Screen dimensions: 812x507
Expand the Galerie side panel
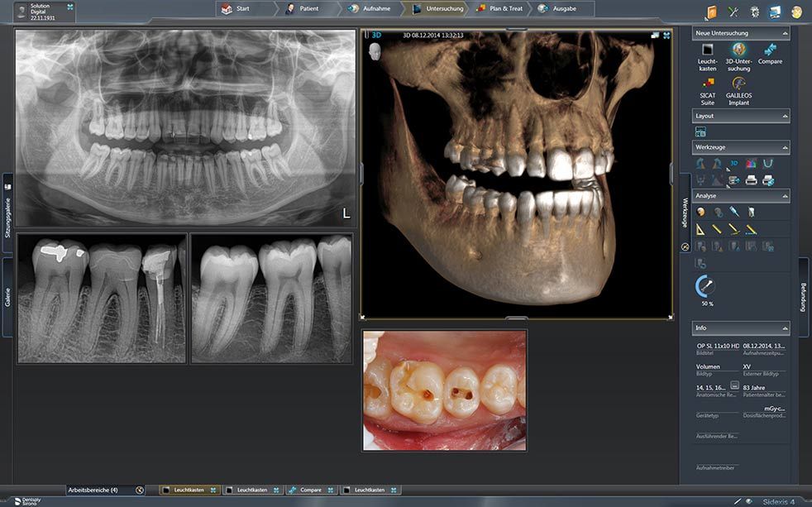tap(7, 297)
